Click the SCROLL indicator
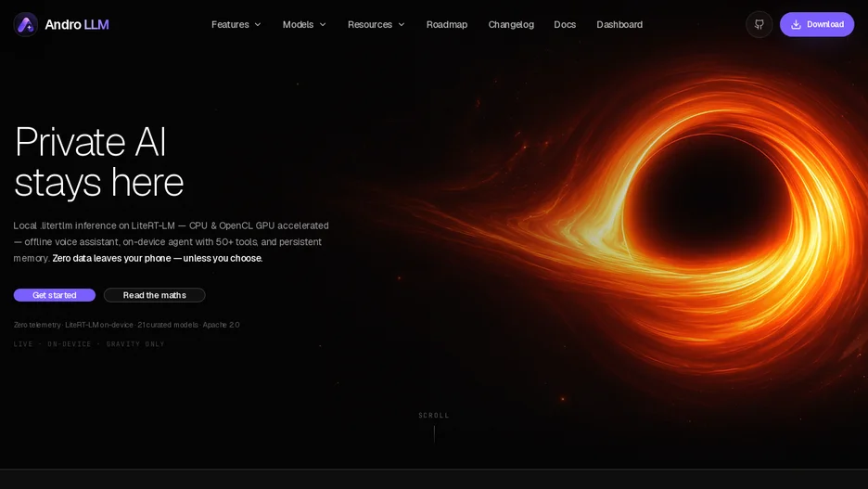Viewport: 868px width, 489px height. 434,416
